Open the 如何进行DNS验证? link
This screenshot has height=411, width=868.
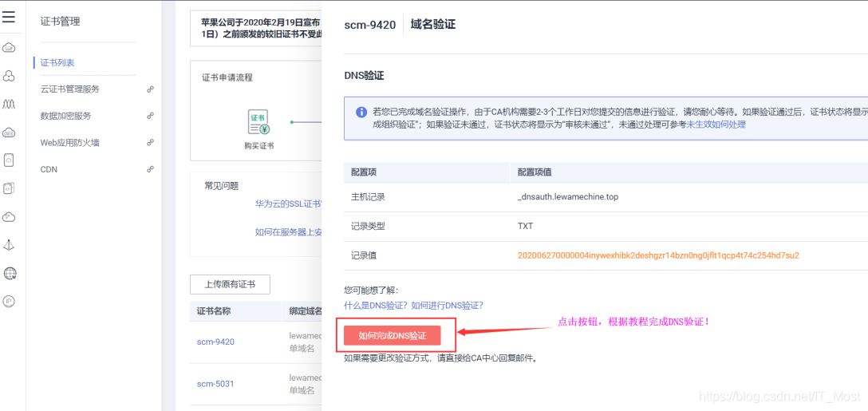point(448,305)
